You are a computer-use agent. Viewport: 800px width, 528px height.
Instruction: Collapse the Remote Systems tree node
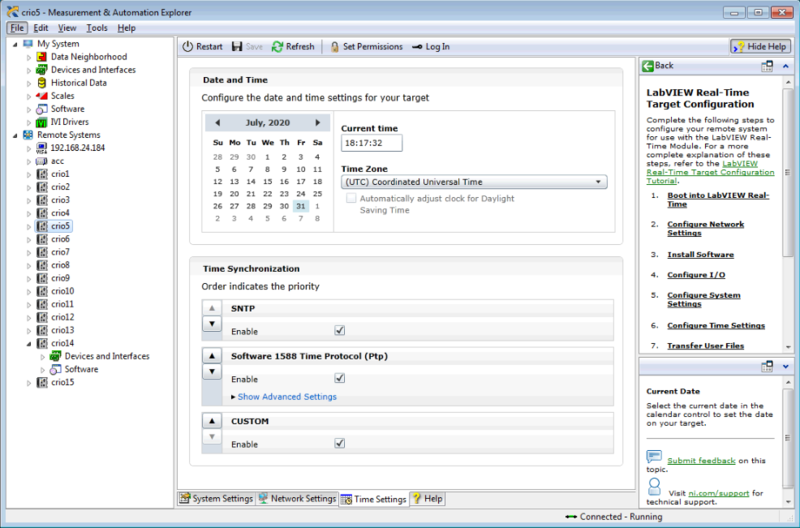15,136
